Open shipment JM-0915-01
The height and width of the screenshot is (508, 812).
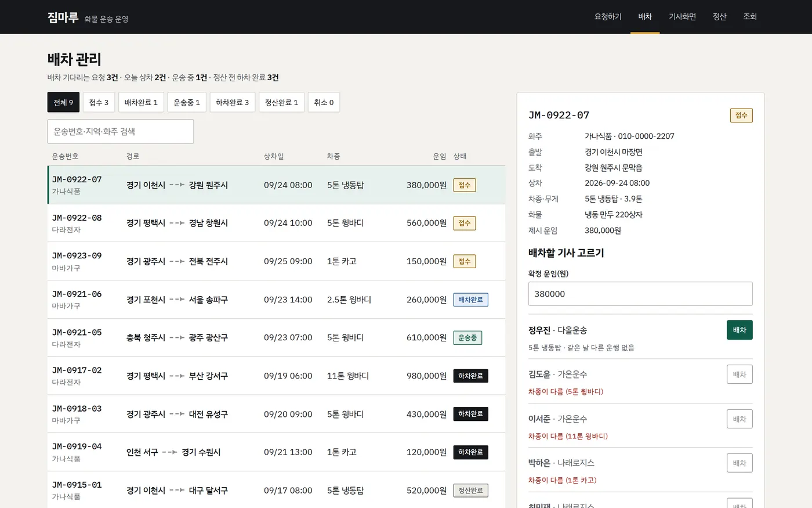click(x=276, y=490)
